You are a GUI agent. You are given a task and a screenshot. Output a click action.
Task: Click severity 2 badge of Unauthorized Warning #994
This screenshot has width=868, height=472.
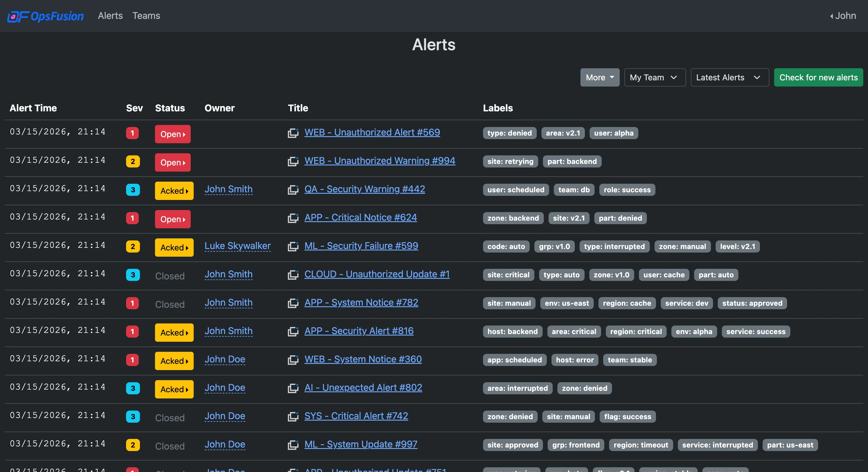tap(133, 161)
